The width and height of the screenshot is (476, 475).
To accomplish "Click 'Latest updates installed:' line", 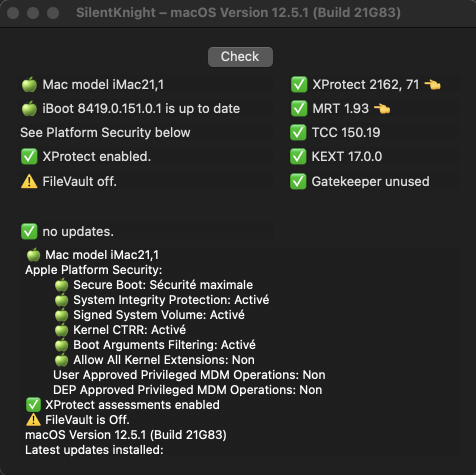I will 94,450.
